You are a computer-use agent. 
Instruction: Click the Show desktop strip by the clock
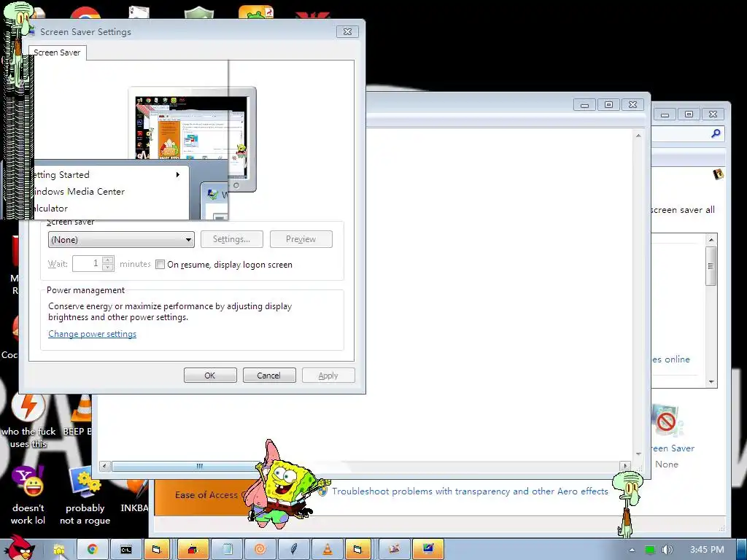tap(742, 550)
